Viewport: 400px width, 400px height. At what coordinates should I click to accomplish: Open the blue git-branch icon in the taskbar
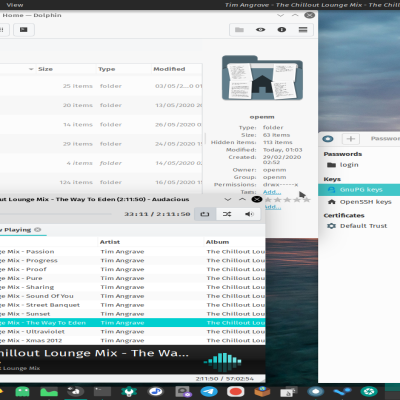(x=342, y=392)
